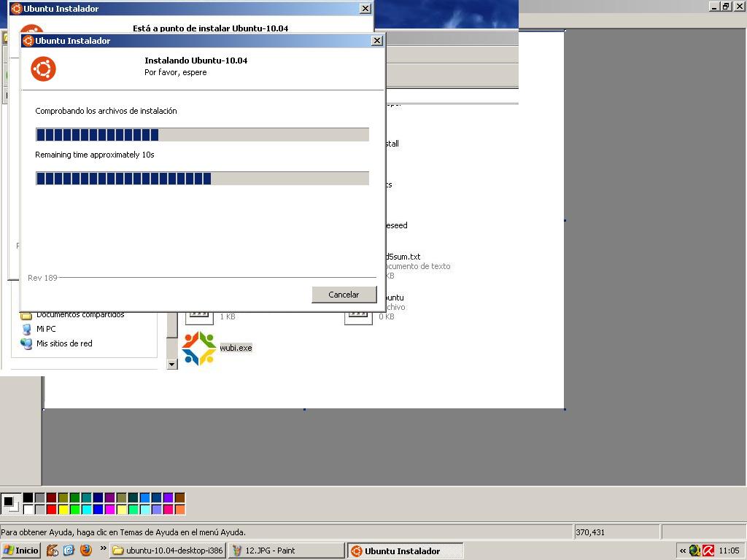Click the 'Por favor, espere' subtitle
The image size is (747, 560).
coord(175,72)
